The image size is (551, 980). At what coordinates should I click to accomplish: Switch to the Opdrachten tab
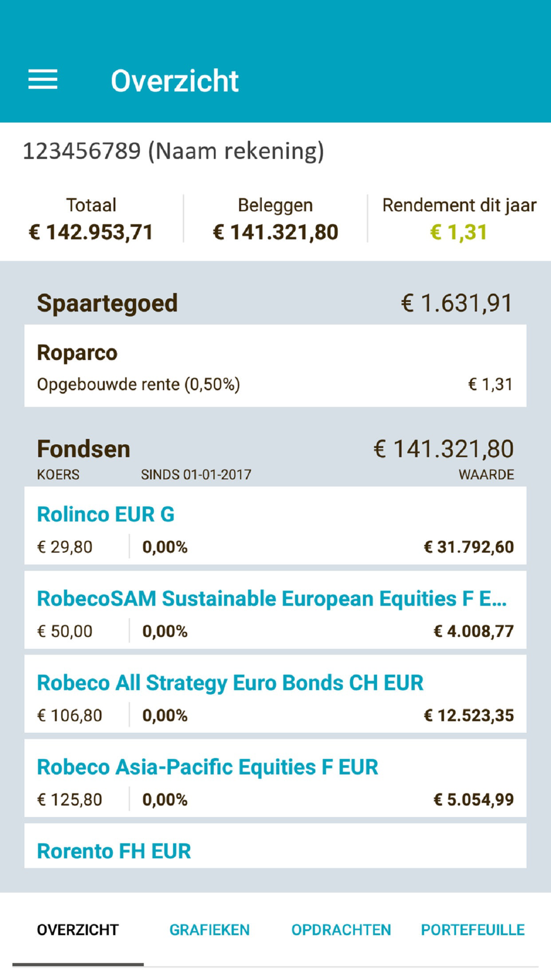click(x=341, y=930)
